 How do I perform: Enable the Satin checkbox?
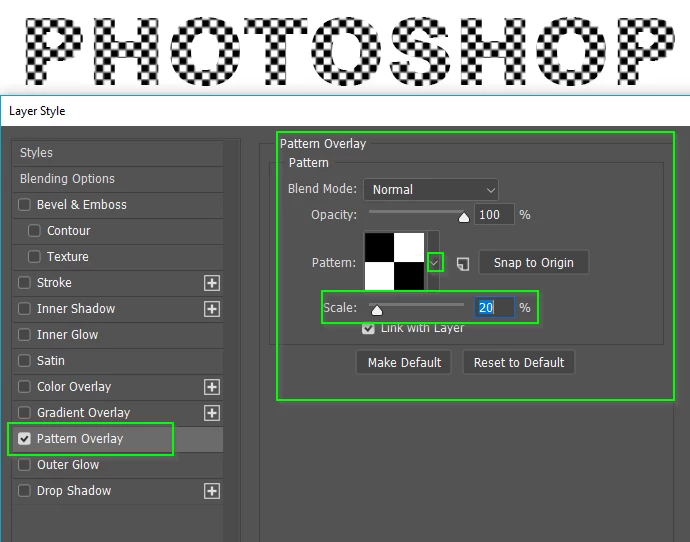coord(24,360)
